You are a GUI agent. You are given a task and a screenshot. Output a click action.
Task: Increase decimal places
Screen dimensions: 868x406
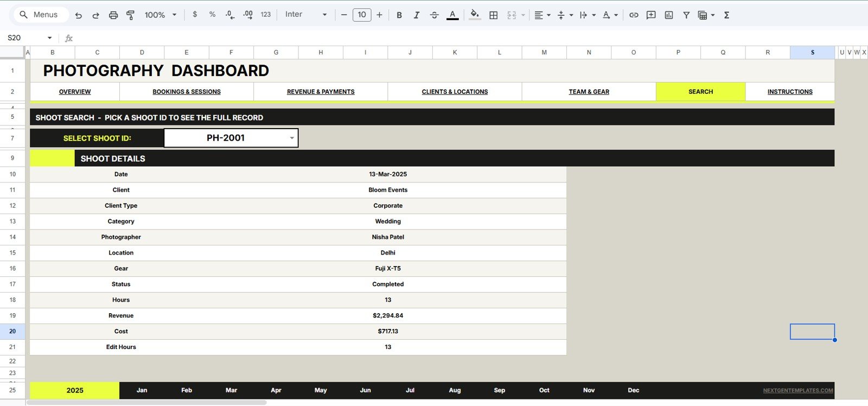point(248,15)
